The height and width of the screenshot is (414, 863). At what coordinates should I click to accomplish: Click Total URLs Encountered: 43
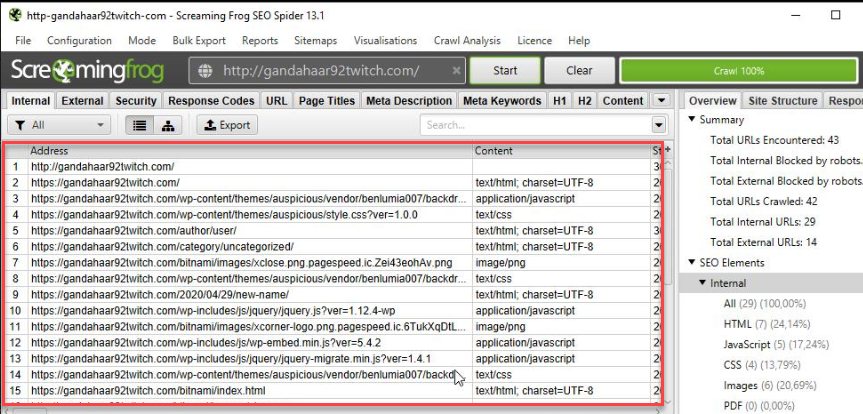click(x=774, y=140)
